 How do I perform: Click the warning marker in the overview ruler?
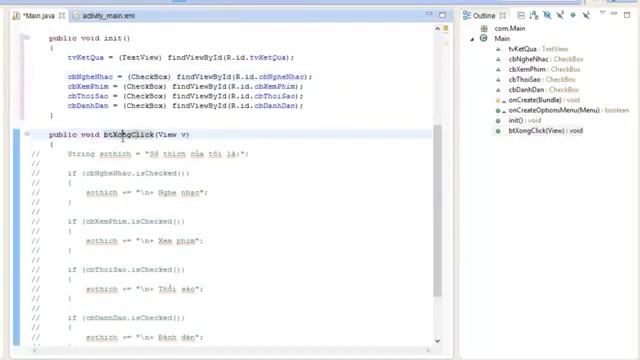pyautogui.click(x=446, y=28)
